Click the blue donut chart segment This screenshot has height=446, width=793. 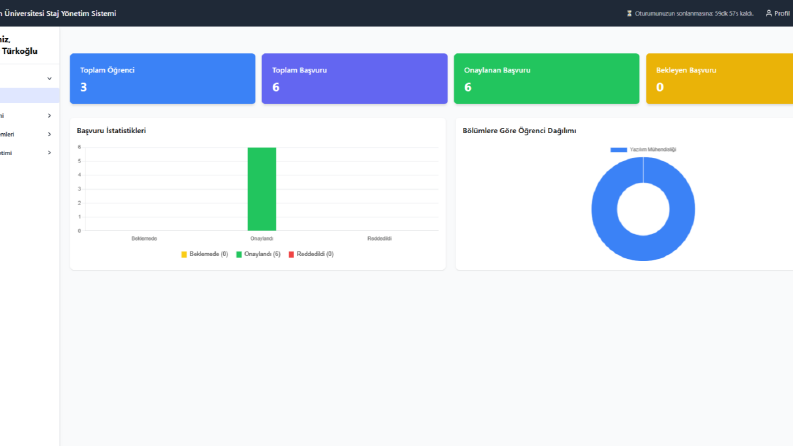605,209
